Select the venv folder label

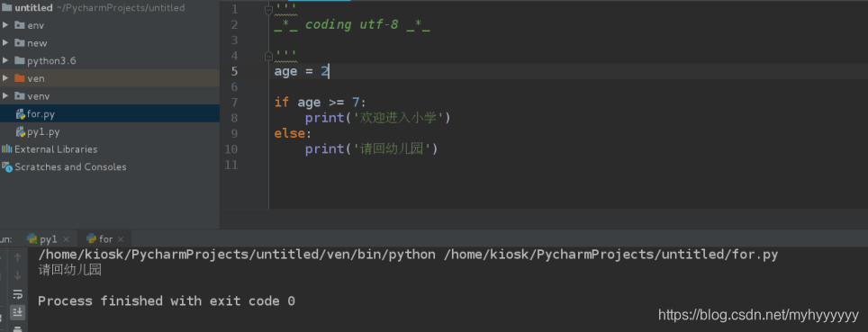point(38,96)
